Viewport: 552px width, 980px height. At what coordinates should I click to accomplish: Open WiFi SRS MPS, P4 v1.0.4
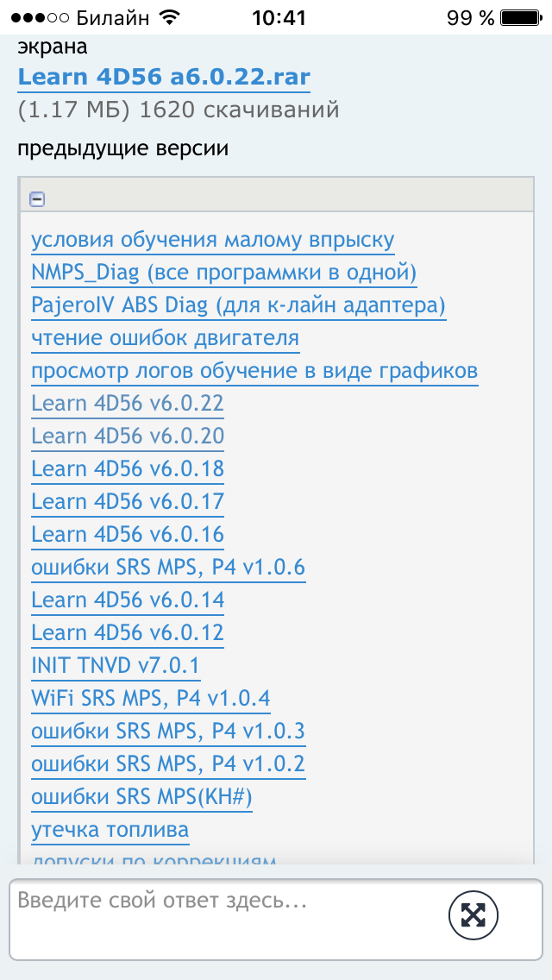[151, 699]
